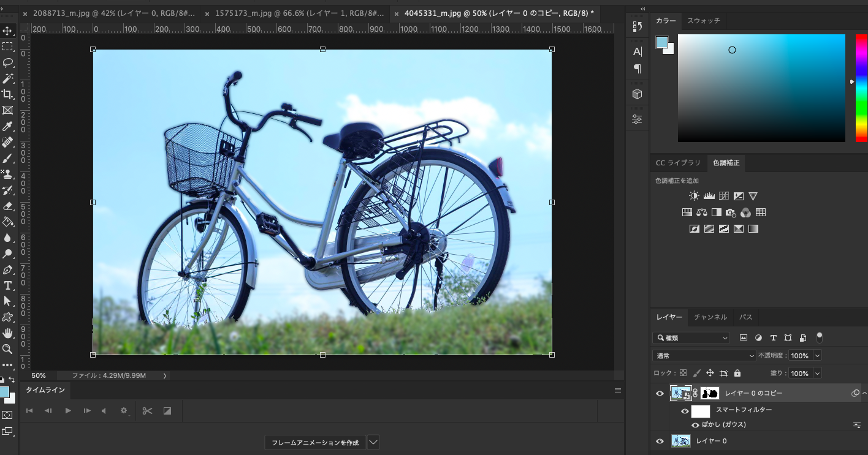Viewport: 868px width, 455px height.
Task: Open the 3D panel cube icon
Action: click(638, 94)
